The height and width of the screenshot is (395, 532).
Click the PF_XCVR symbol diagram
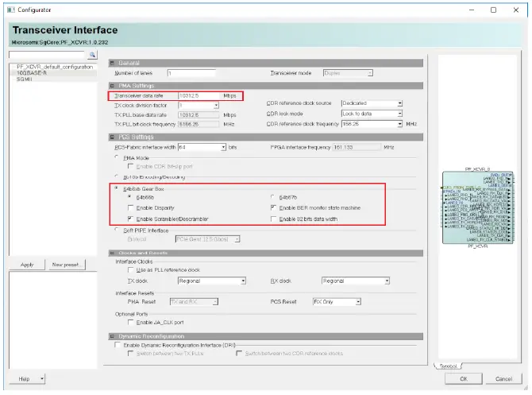(478, 207)
